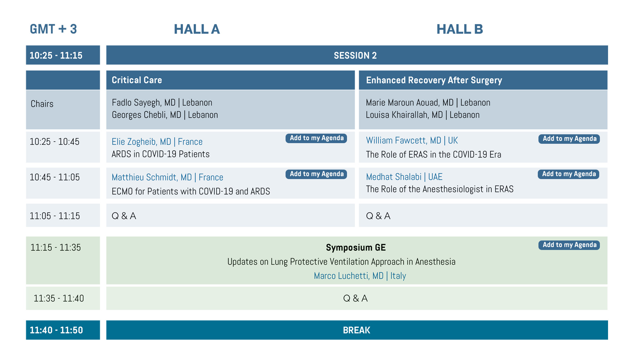Select the HALL B column heading

coord(459,29)
